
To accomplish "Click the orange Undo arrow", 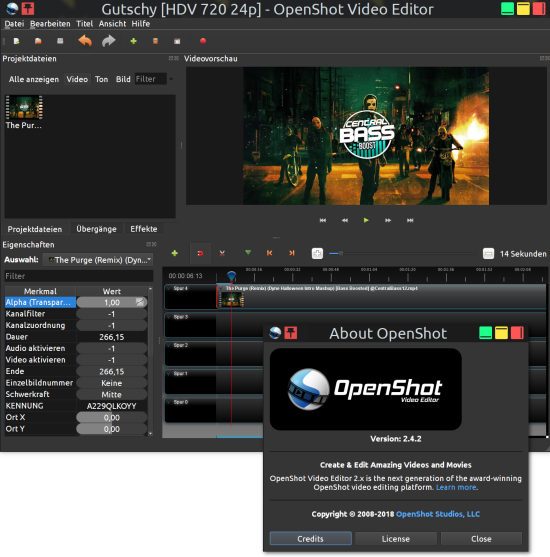I will (85, 41).
